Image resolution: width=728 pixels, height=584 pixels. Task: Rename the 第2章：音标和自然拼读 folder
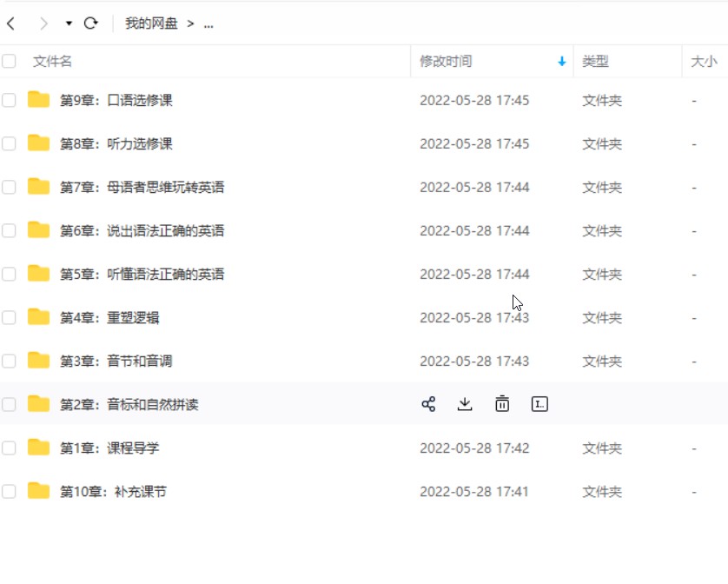coord(539,404)
